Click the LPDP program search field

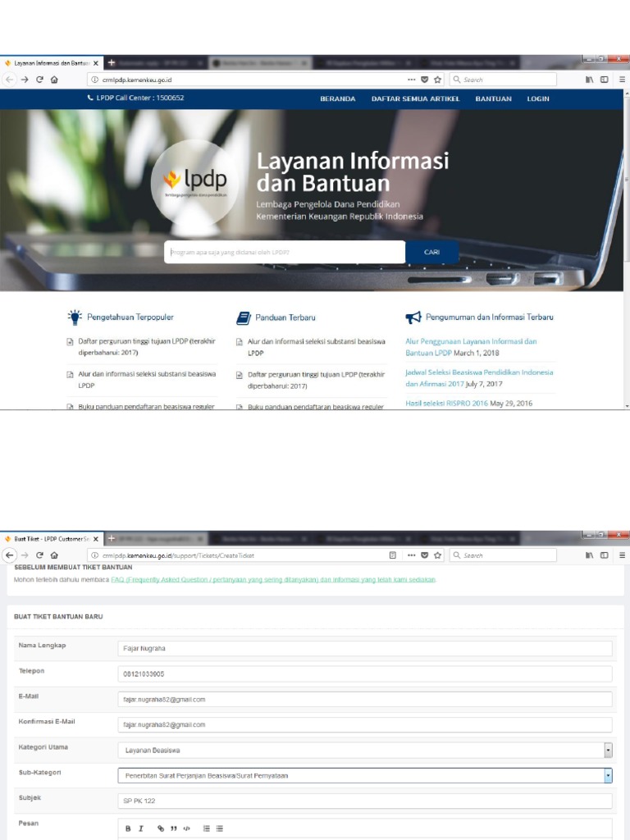click(x=285, y=252)
